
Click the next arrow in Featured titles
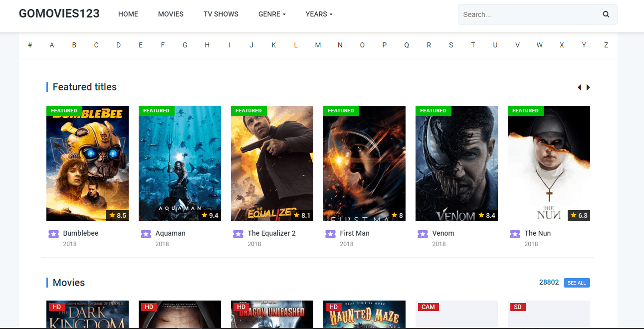click(x=588, y=87)
